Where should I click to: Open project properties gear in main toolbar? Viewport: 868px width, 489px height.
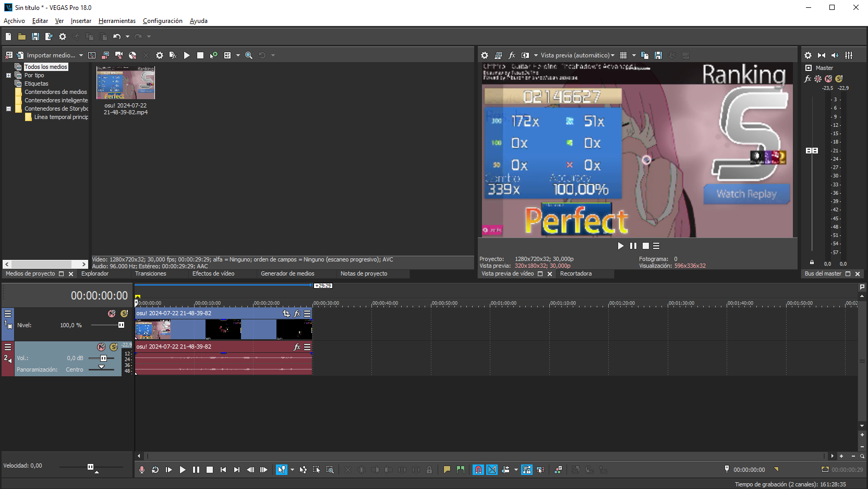tap(63, 37)
